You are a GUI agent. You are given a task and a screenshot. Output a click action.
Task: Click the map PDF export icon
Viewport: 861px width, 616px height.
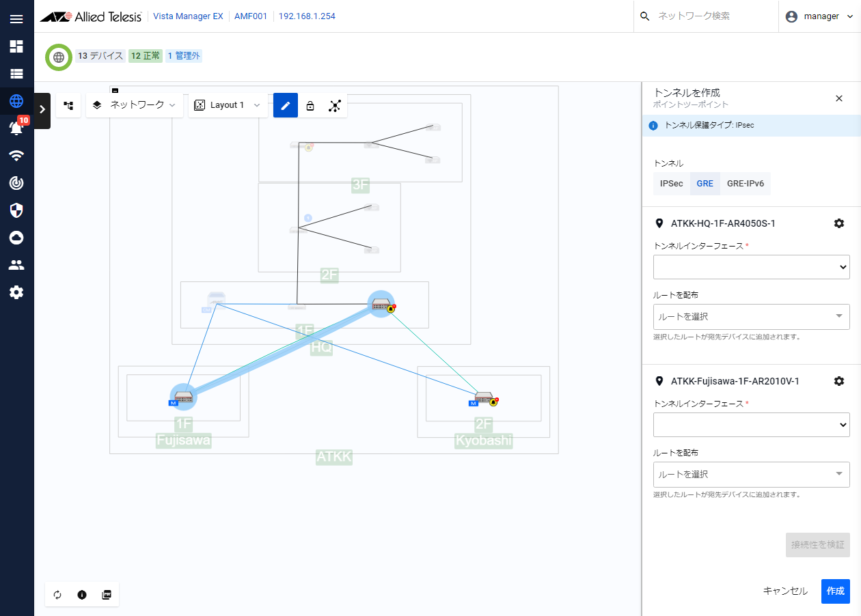point(107,595)
